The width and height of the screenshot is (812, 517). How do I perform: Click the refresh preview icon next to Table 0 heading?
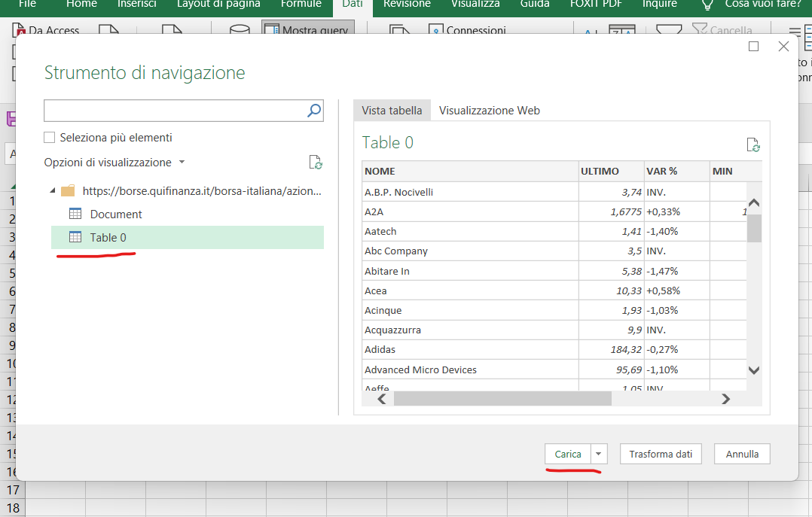point(752,144)
